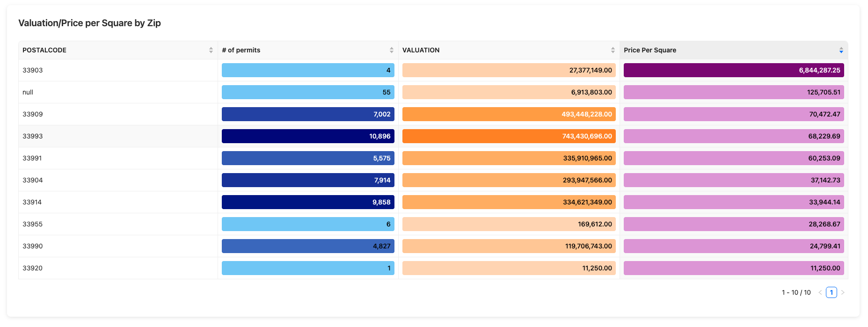Viewport: 868px width, 327px height.
Task: Select postal code 33991 cell
Action: (118, 158)
